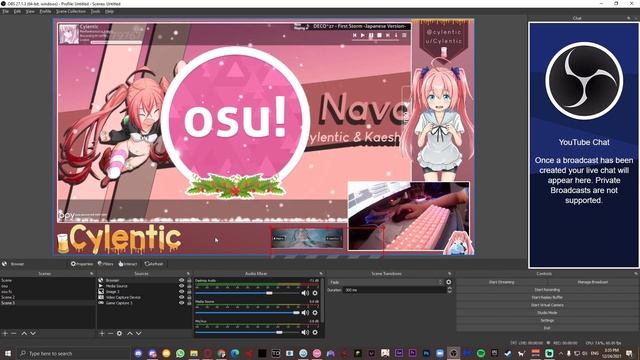Viewport: 640px width, 360px height.
Task: Add a new source with plus icon
Action: (102, 333)
